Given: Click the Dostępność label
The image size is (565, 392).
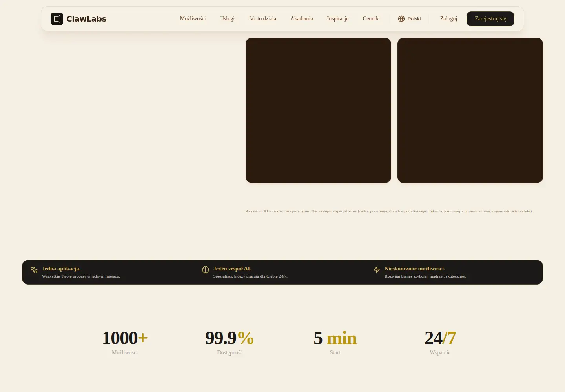Looking at the screenshot, I should [230, 353].
